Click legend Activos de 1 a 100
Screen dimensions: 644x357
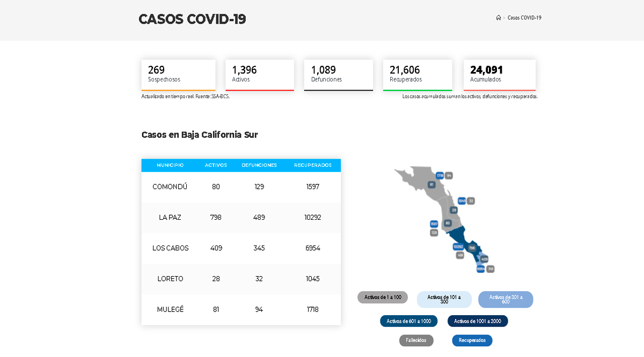383,297
